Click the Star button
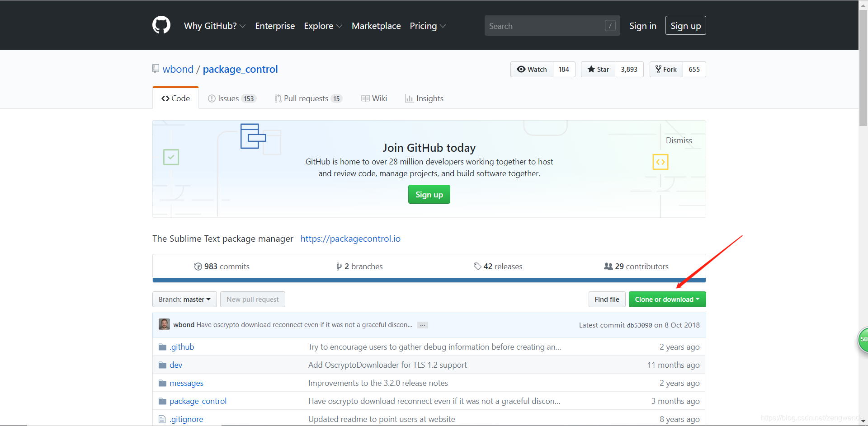This screenshot has height=426, width=868. click(x=598, y=69)
